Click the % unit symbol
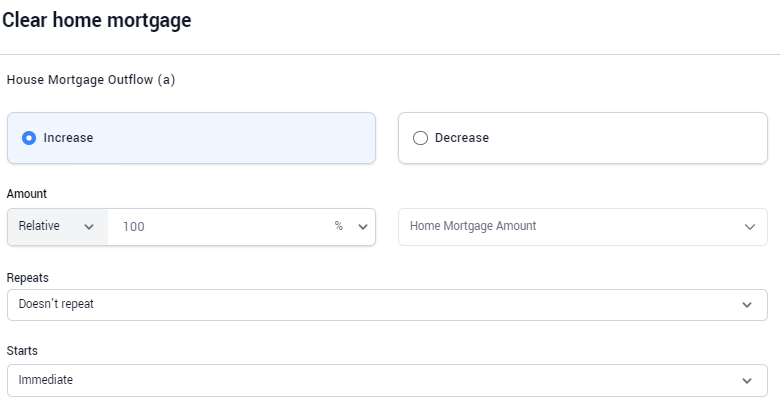The height and width of the screenshot is (408, 780). pos(339,226)
